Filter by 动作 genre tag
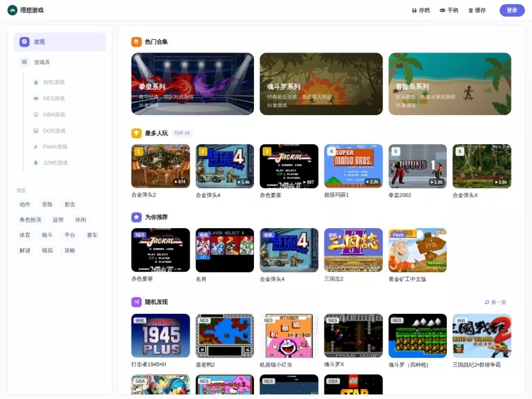The image size is (532, 399). click(25, 204)
